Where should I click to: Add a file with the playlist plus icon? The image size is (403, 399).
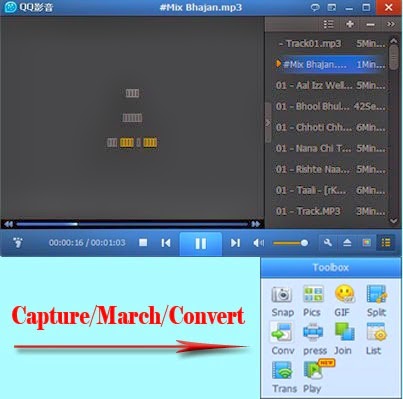tap(350, 24)
